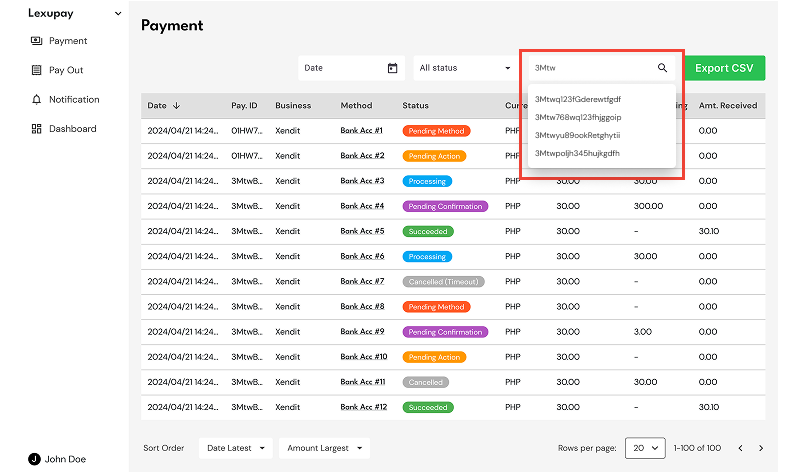Open Bank Acc #11 link
Viewport: 802px width, 473px height.
pyautogui.click(x=363, y=381)
